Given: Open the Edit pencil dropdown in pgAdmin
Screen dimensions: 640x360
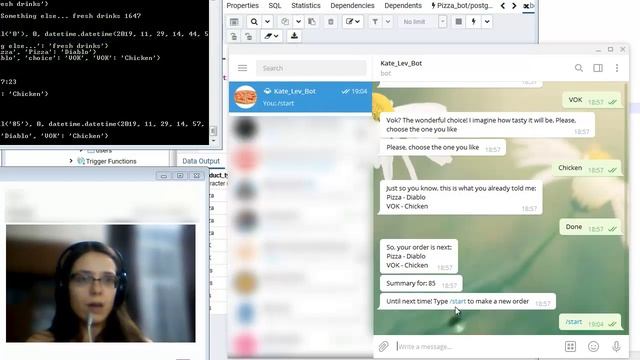Looking at the screenshot, I should coord(353,22).
